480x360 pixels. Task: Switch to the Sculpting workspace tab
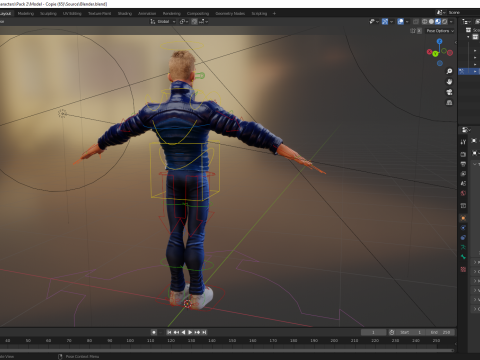click(48, 13)
